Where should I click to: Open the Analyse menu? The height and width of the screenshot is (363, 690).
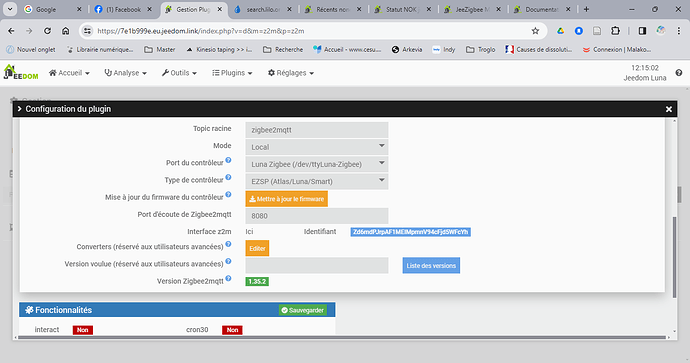pyautogui.click(x=125, y=73)
